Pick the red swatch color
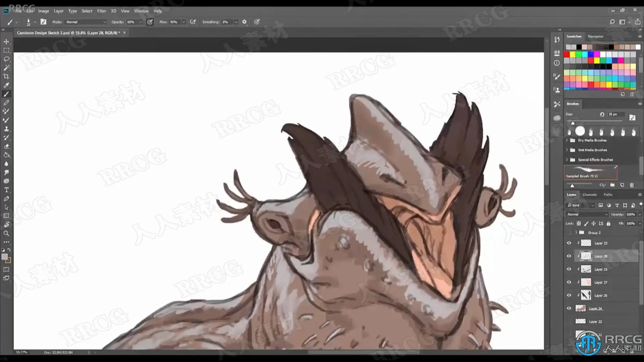This screenshot has height=362, width=644. tap(567, 54)
